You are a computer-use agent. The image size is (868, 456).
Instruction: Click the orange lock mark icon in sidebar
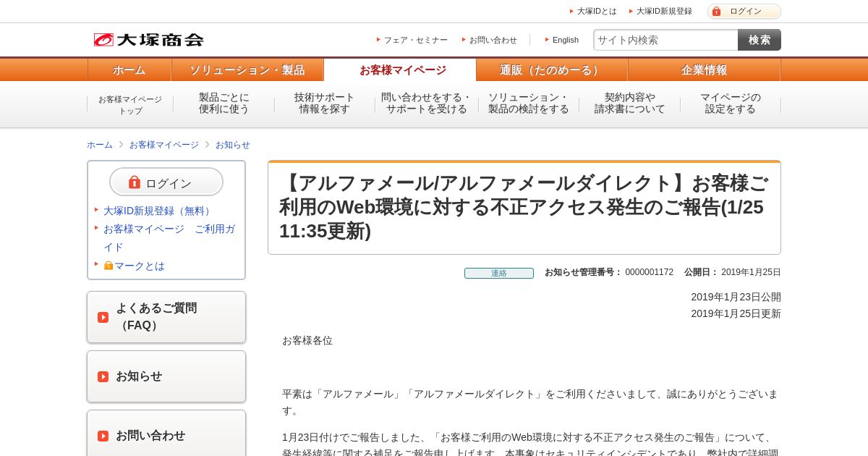(x=109, y=266)
